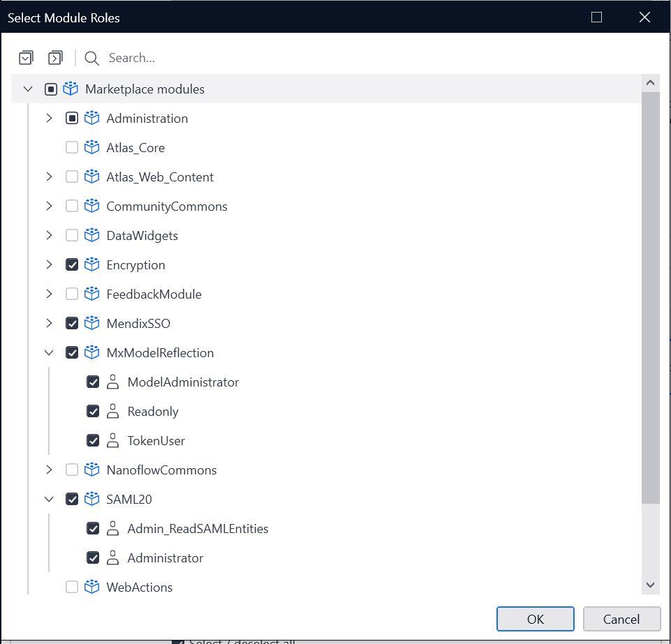This screenshot has height=644, width=671.
Task: Click the Admin_ReadSAMLEntities person icon
Action: point(112,528)
